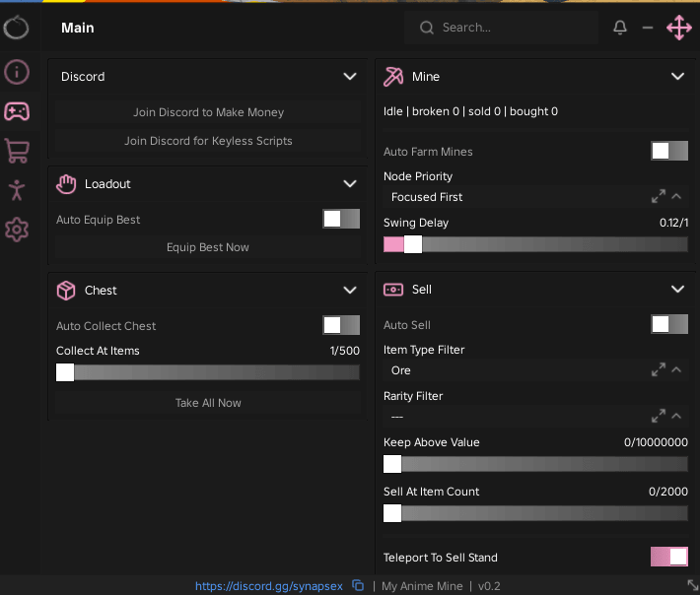
Task: Open the Ore item type dropdown
Action: tap(535, 370)
